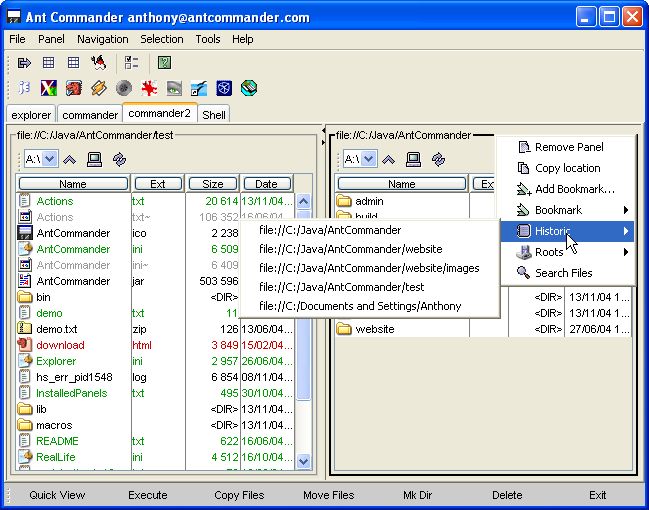This screenshot has width=649, height=510.
Task: Click the left panel vertical scrollbar down arrow
Action: pos(304,461)
